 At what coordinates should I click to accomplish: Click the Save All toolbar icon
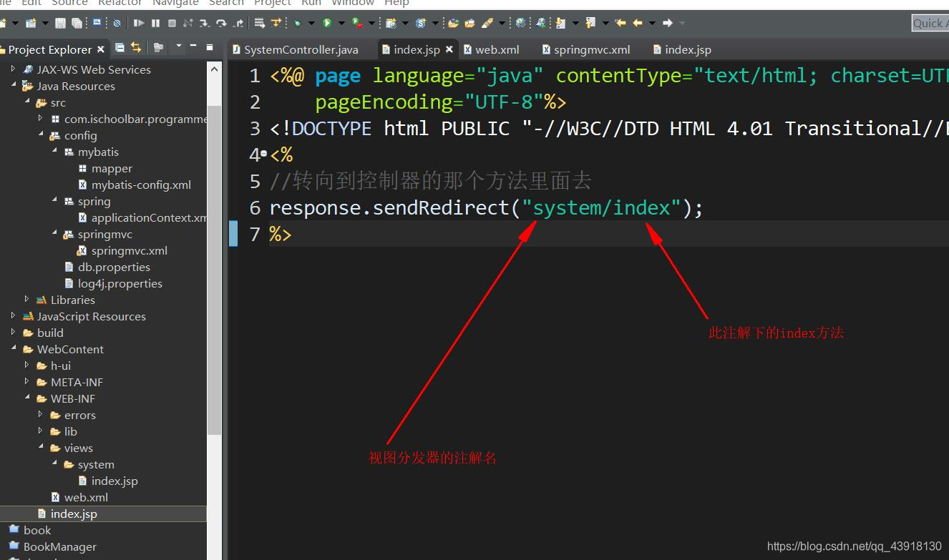click(77, 23)
